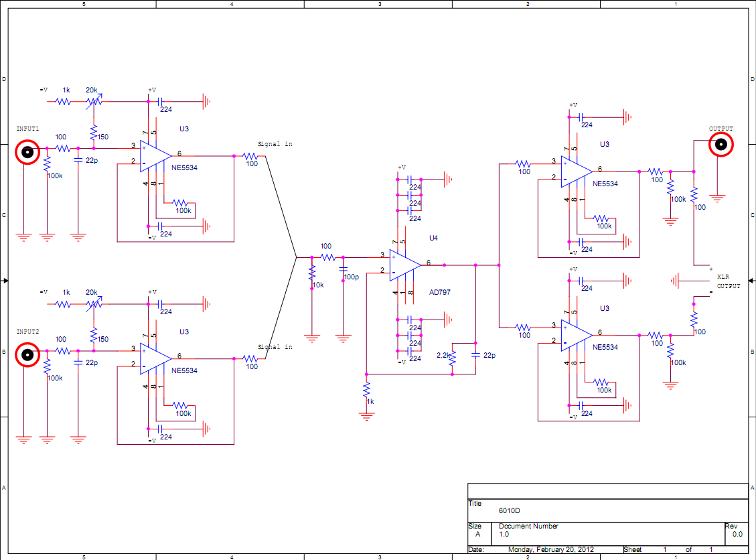Viewport: 756px width, 560px height.
Task: Select the 100p capacitor symbol
Action: (344, 269)
